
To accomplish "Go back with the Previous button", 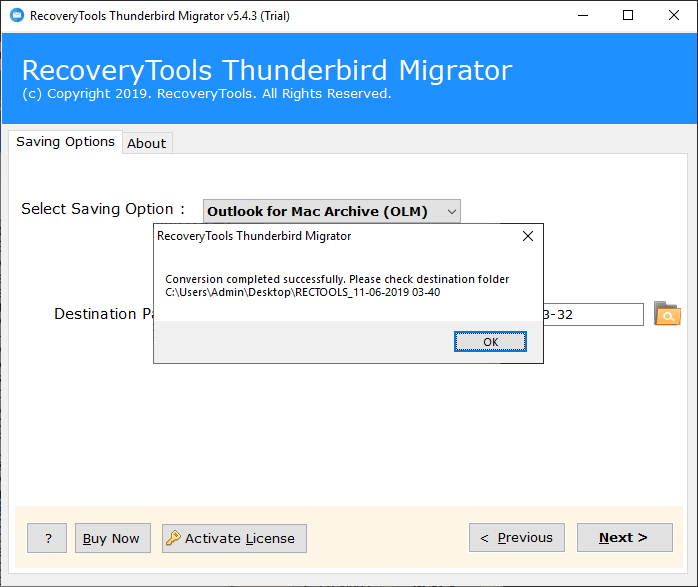I will [516, 538].
